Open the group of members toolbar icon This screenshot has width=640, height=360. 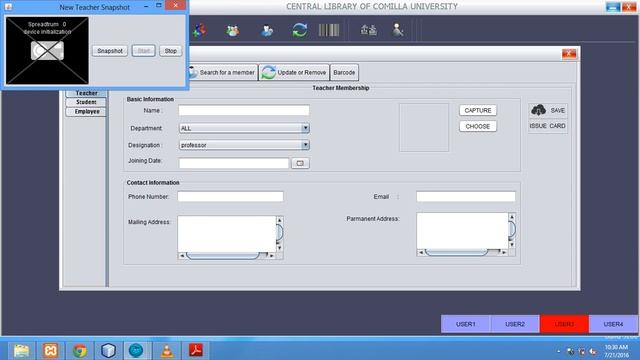(x=233, y=30)
